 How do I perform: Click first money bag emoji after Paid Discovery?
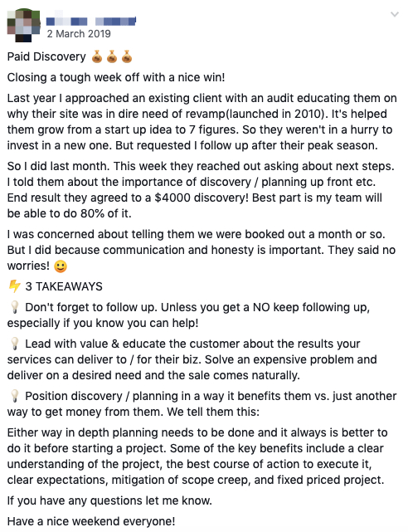click(97, 56)
